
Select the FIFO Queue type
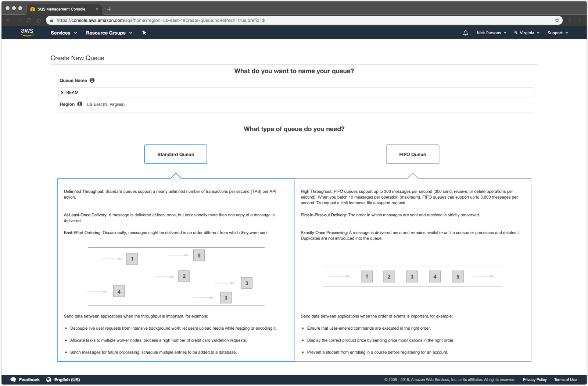tap(412, 154)
